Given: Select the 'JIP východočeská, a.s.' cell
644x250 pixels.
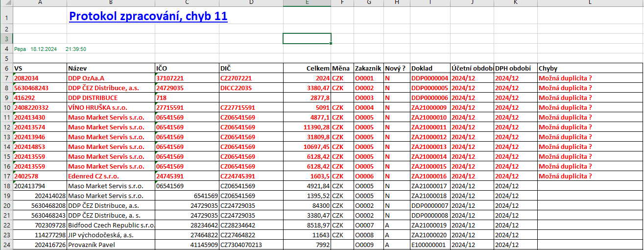Looking at the screenshot, I should click(x=111, y=235).
